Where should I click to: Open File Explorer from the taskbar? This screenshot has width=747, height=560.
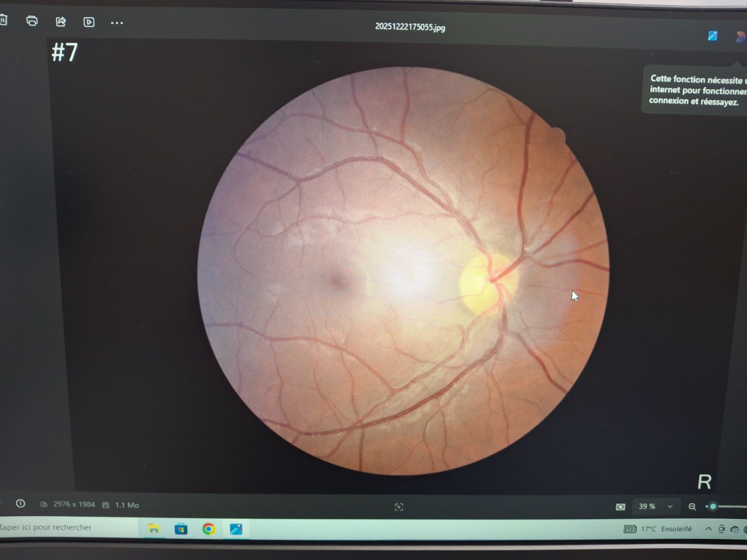coord(153,529)
